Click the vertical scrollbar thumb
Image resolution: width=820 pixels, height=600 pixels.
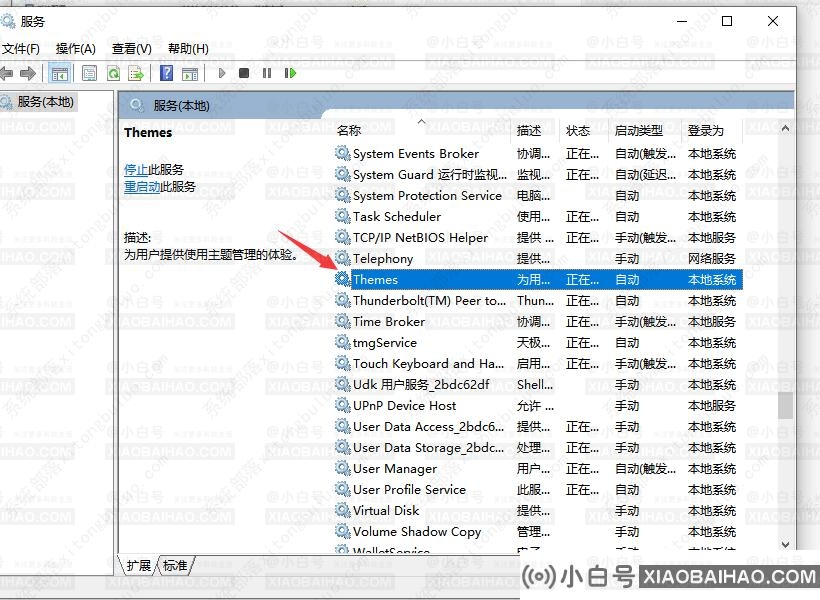point(785,405)
